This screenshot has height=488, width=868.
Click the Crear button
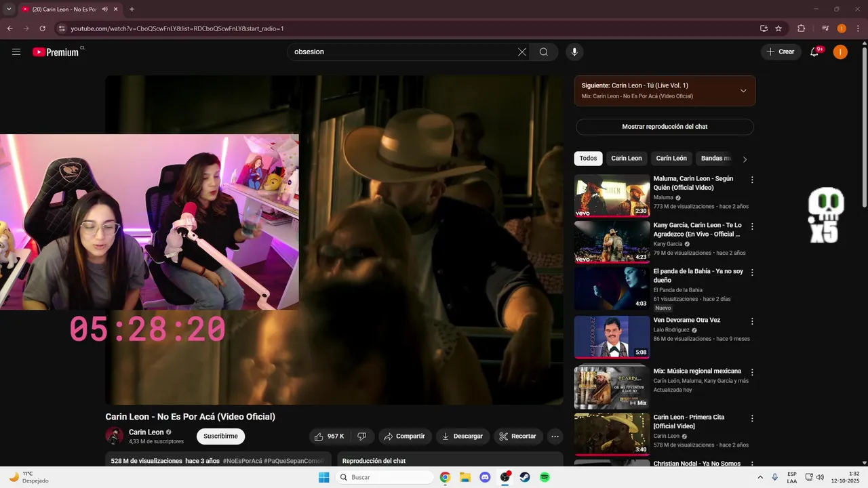click(x=781, y=52)
